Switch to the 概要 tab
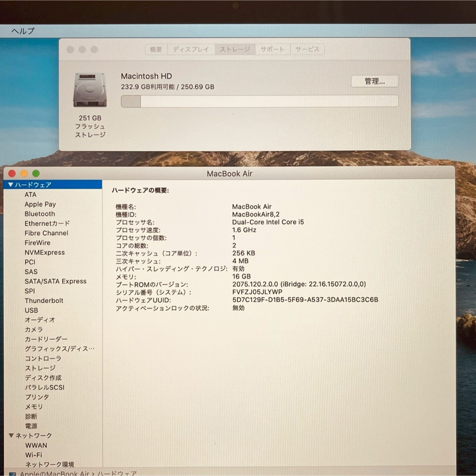The height and width of the screenshot is (476, 476). coord(156,49)
